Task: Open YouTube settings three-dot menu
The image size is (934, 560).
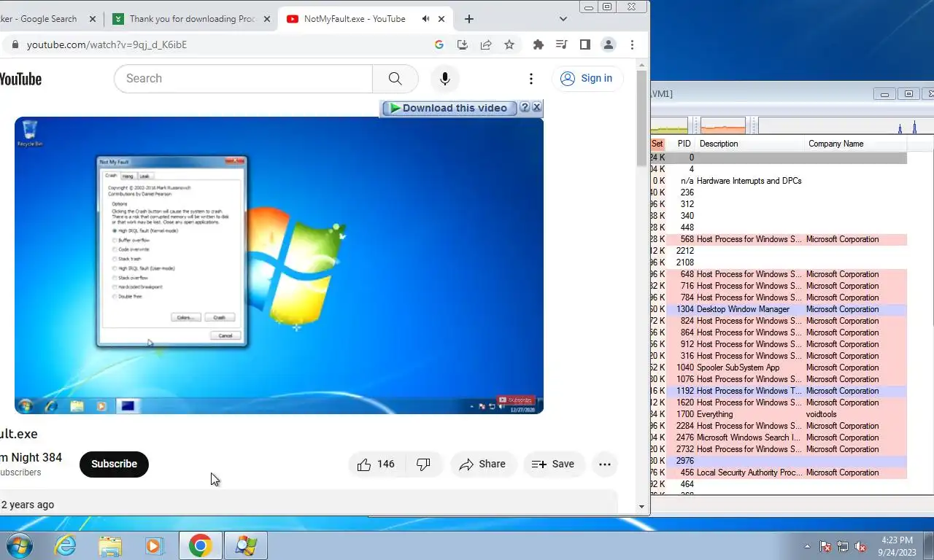Action: coord(531,79)
